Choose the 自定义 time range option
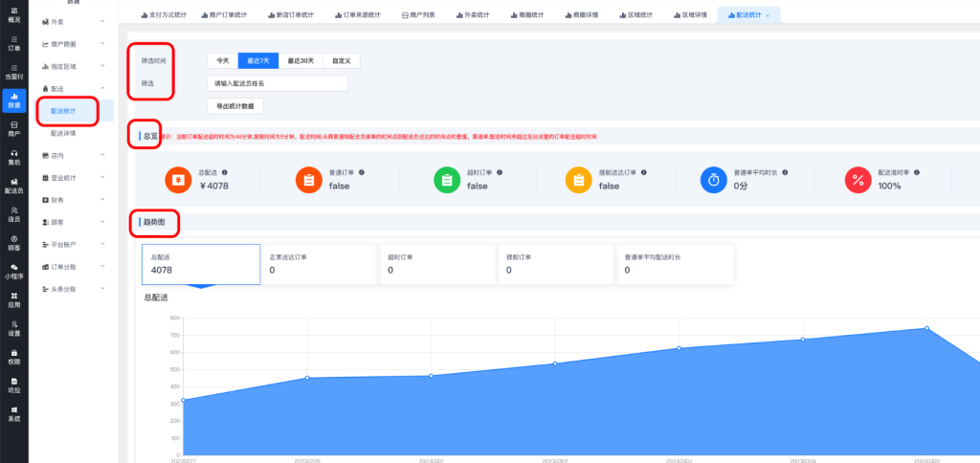 341,60
